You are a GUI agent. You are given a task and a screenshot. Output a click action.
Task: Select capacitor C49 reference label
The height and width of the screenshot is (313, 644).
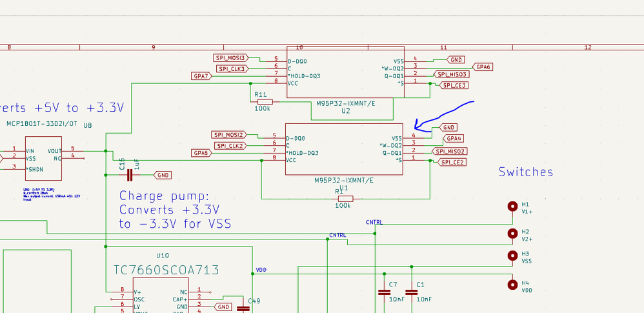[x=254, y=301]
